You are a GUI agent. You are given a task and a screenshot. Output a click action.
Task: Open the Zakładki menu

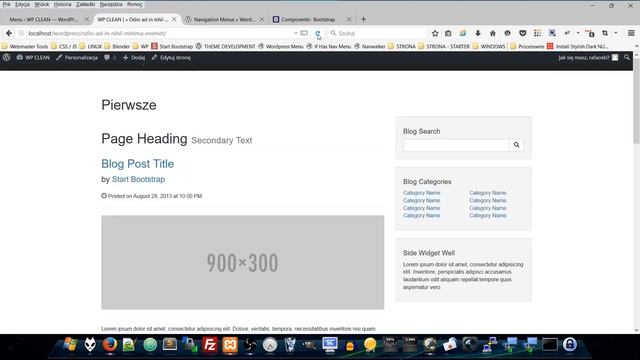pyautogui.click(x=85, y=4)
